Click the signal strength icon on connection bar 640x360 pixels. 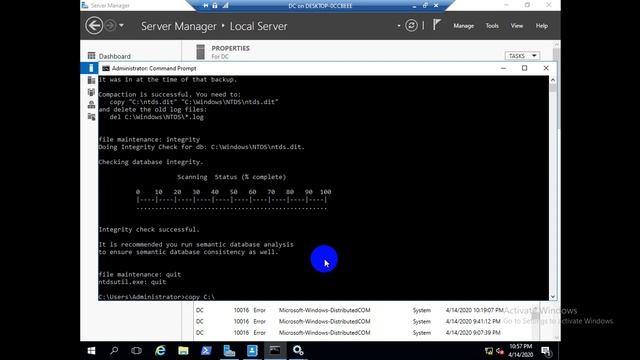[225, 5]
